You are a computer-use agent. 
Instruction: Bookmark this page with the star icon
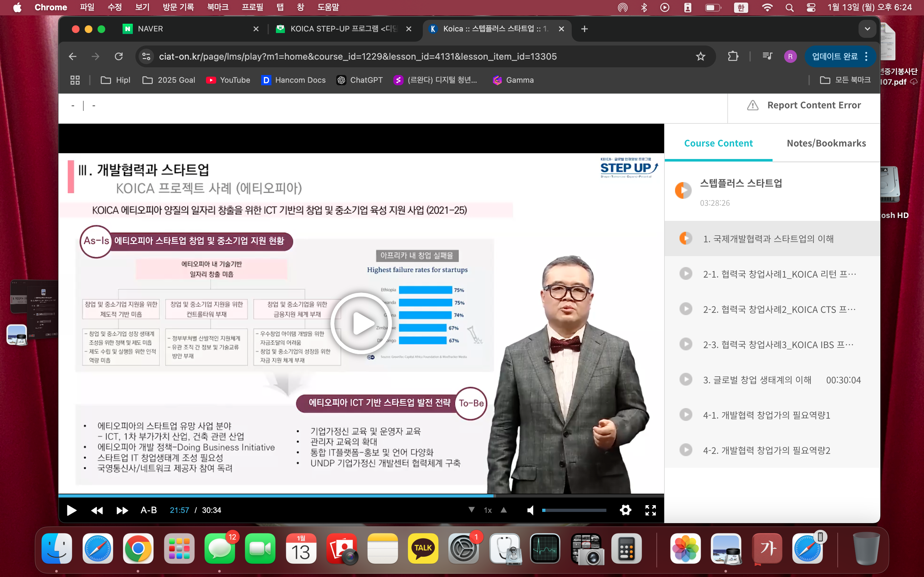(x=700, y=56)
